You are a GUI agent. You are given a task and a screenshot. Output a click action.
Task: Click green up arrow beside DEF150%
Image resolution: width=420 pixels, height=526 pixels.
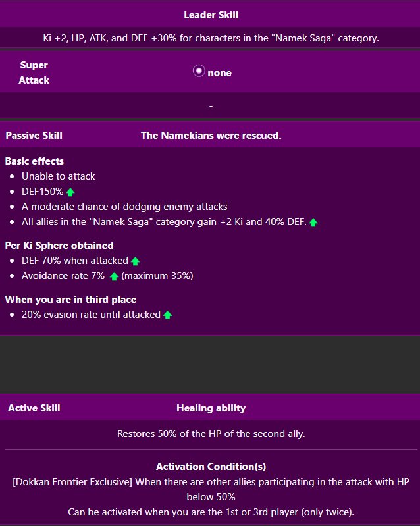tap(70, 192)
